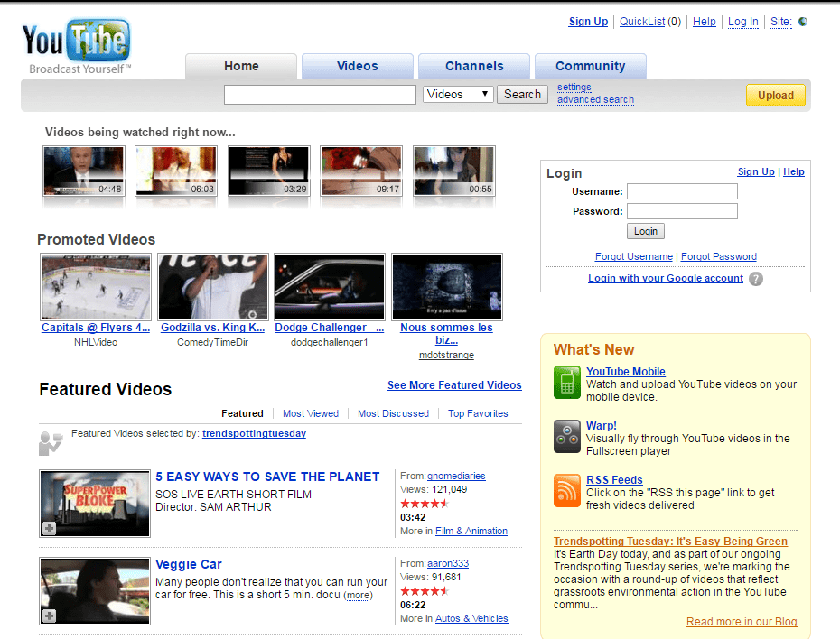Click Help in the Login box
840x639 pixels.
(x=794, y=171)
